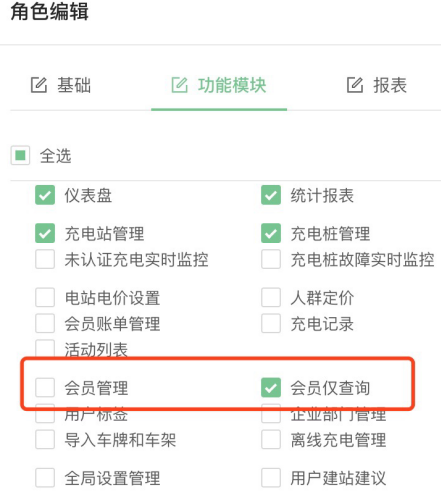Check the 会员账单管理 option

pyautogui.click(x=45, y=323)
